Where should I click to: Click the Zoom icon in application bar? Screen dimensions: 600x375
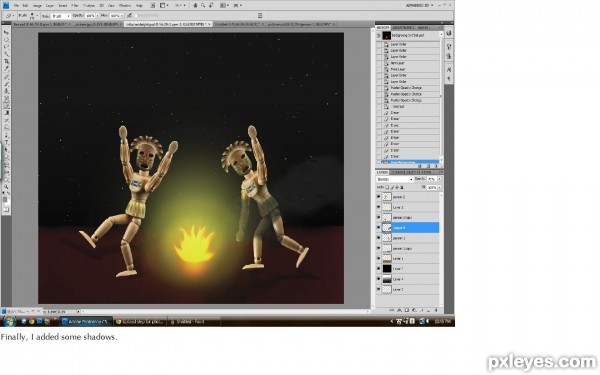coord(203,5)
